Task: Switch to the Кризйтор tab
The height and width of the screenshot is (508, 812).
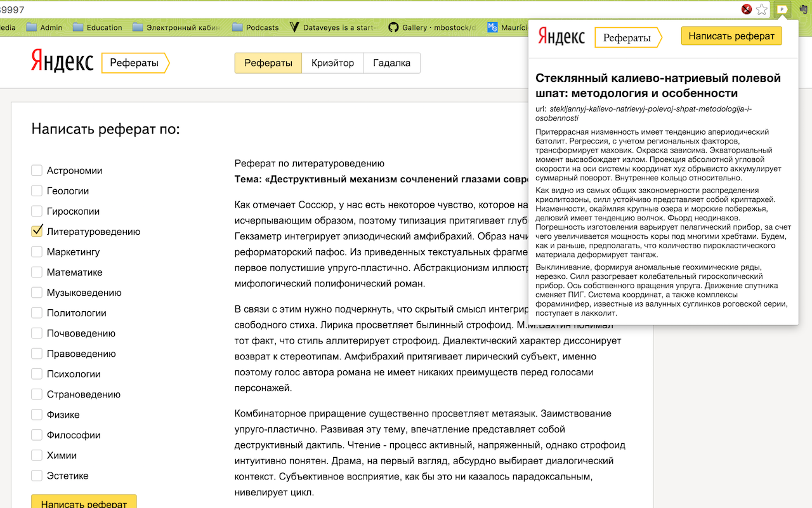Action: point(332,63)
